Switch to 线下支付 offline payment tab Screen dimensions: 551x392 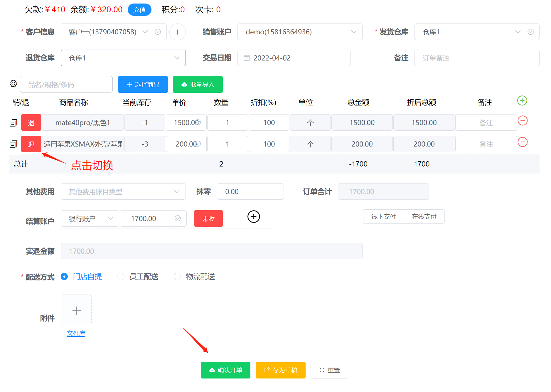[383, 216]
